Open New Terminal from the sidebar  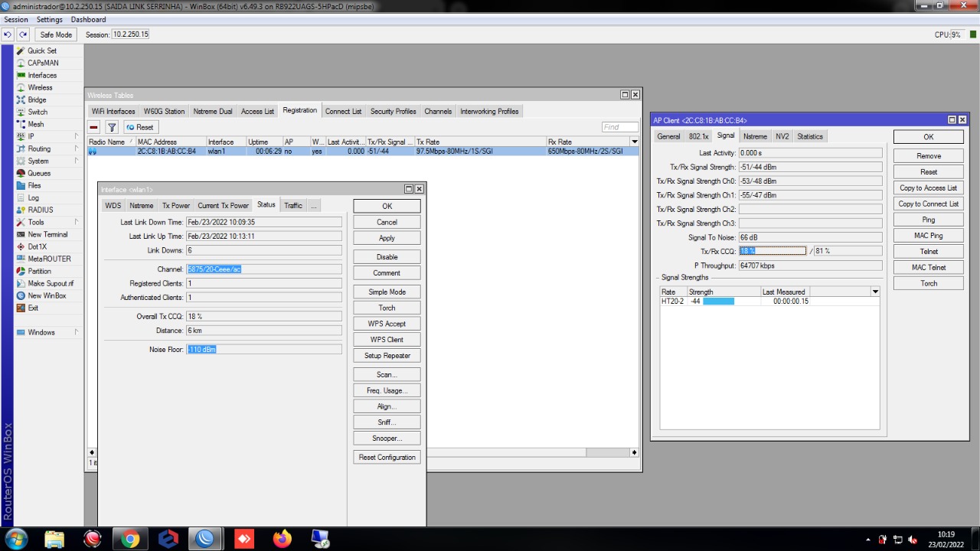(x=47, y=234)
